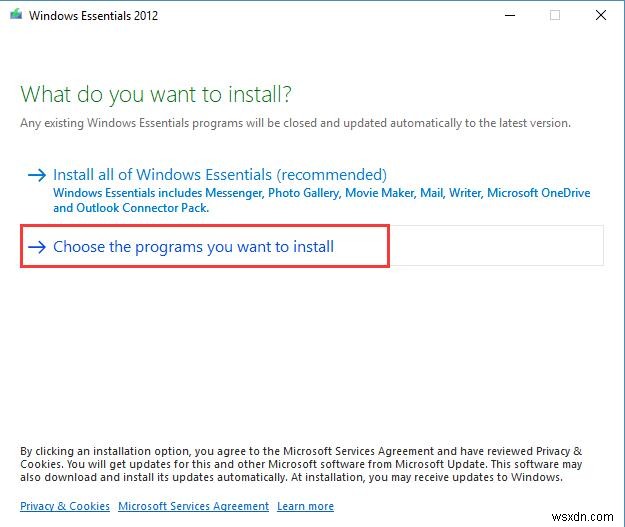Minimize the Windows Essentials 2012 window
This screenshot has width=625, height=527.
tap(509, 15)
